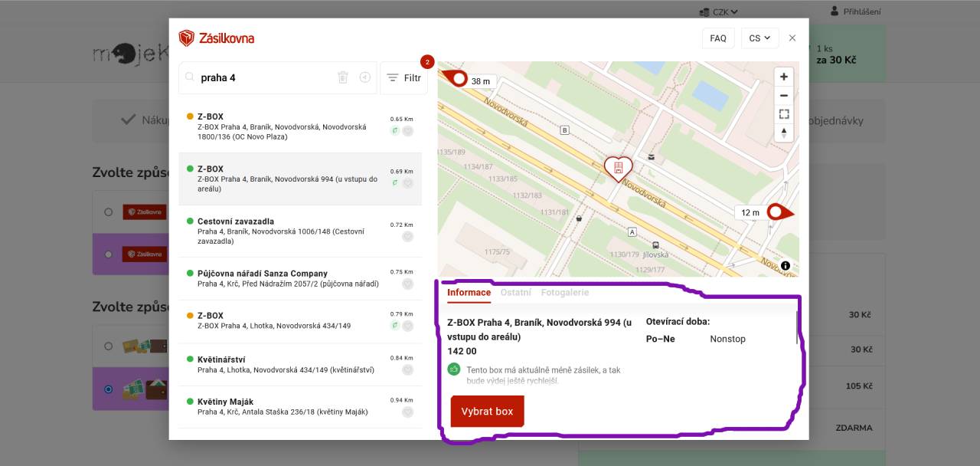
Task: Click the heart-shaped Z-BOX marker on map
Action: (619, 168)
